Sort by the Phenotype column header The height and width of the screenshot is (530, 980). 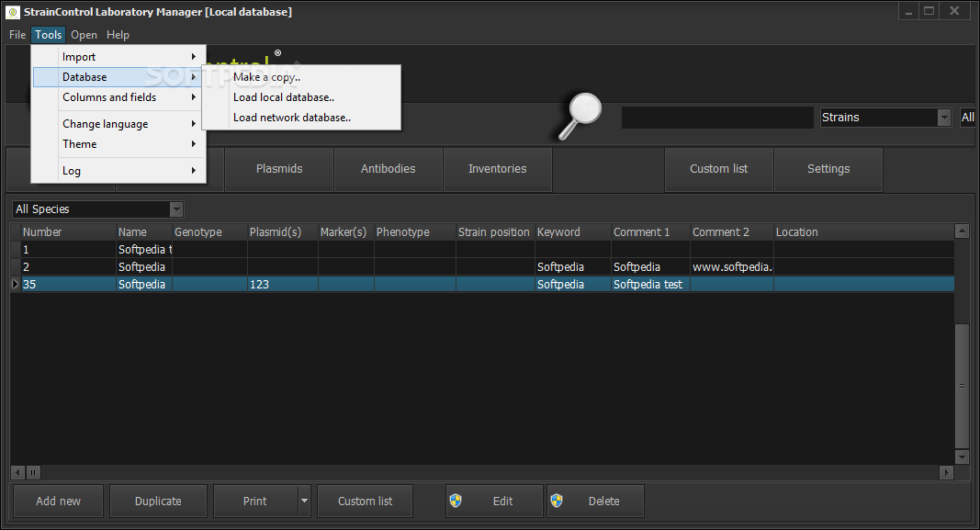point(415,231)
